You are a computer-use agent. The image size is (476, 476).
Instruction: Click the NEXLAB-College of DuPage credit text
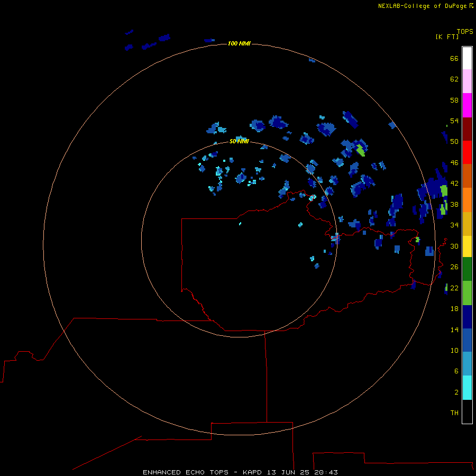pos(423,6)
